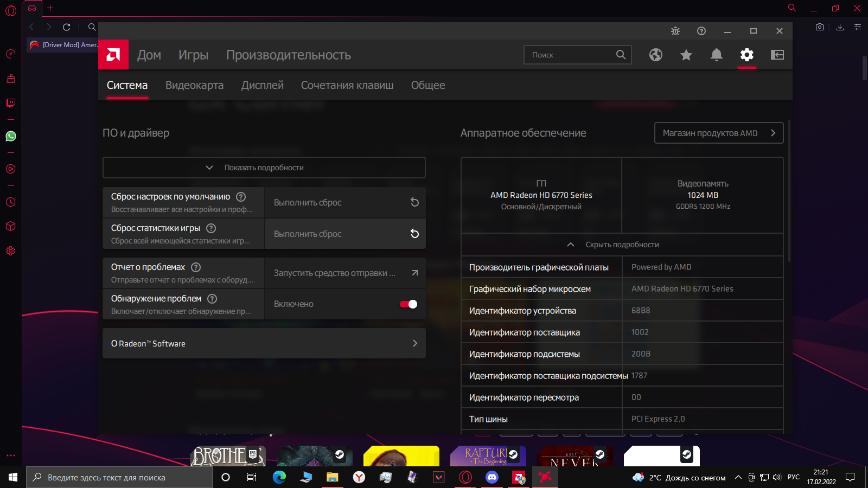
Task: Click the Powered by AMD value
Action: [661, 267]
